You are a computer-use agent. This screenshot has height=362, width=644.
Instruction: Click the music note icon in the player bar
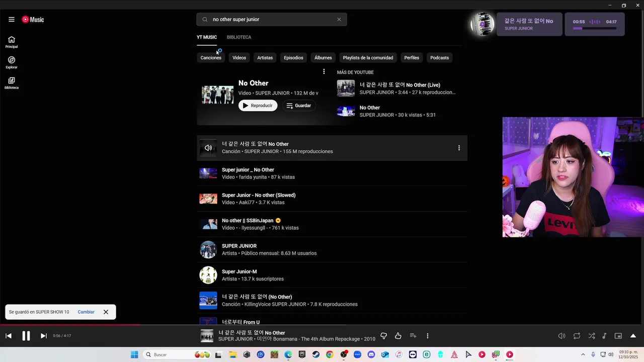(604, 336)
